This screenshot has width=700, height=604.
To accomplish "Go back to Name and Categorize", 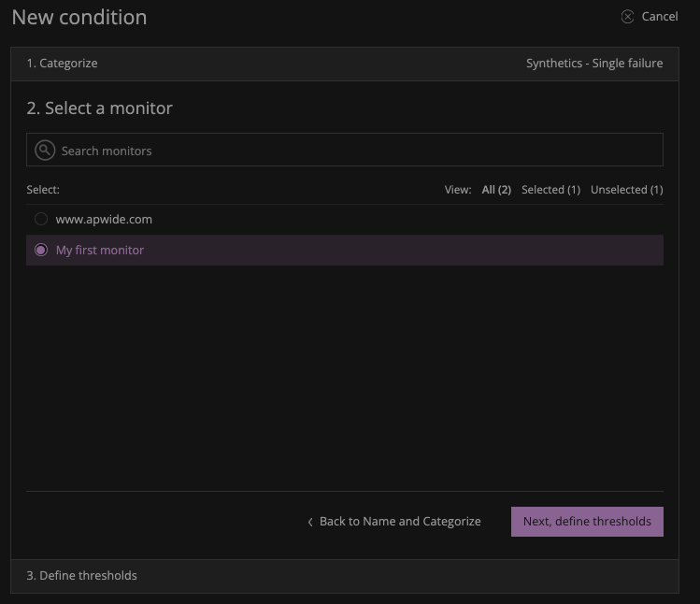I will [x=400, y=522].
